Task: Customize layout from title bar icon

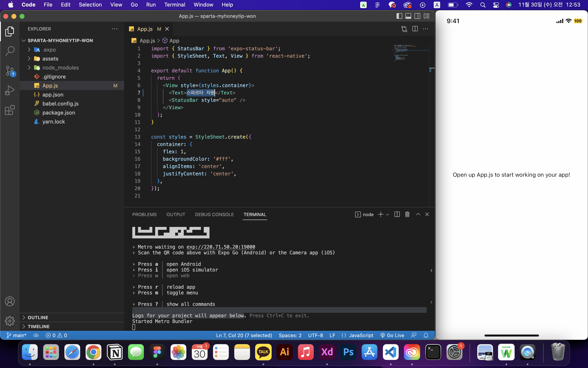Action: click(x=427, y=16)
